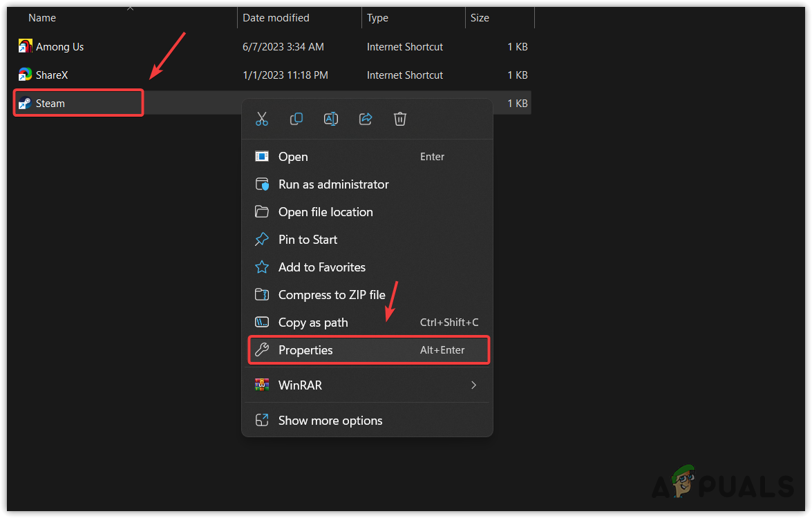Click the Among Us shortcut icon
Viewport: 812px width, 518px height.
25,46
